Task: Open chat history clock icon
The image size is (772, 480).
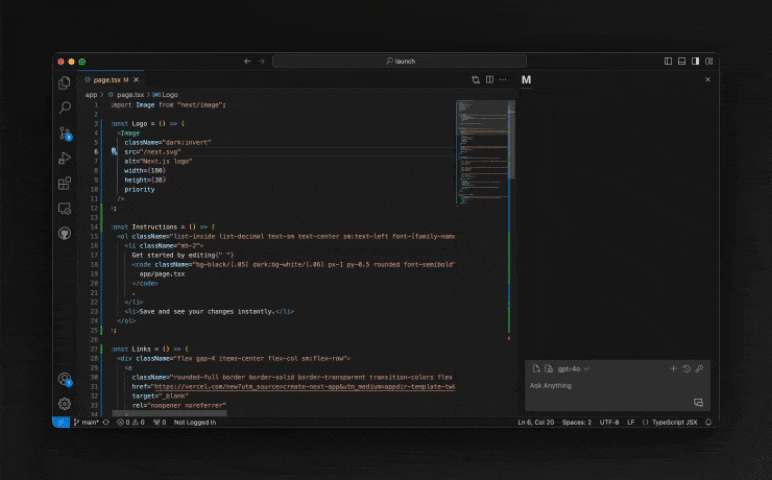Action: point(686,368)
